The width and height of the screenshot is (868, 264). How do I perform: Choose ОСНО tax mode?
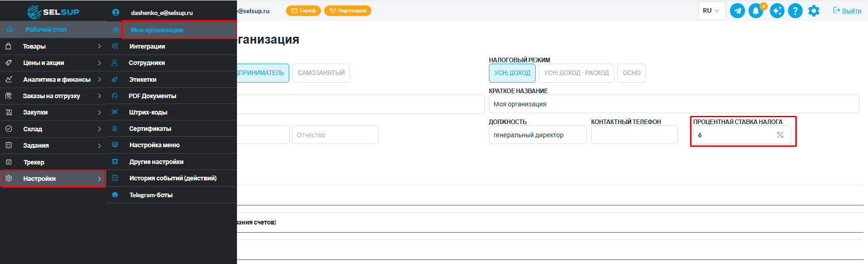[631, 73]
